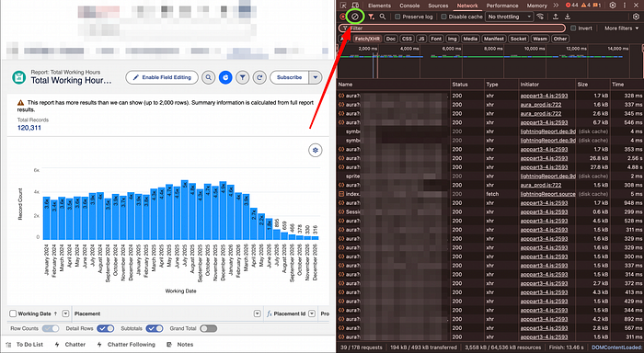
Task: Import HAR file upload icon
Action: coord(556,17)
